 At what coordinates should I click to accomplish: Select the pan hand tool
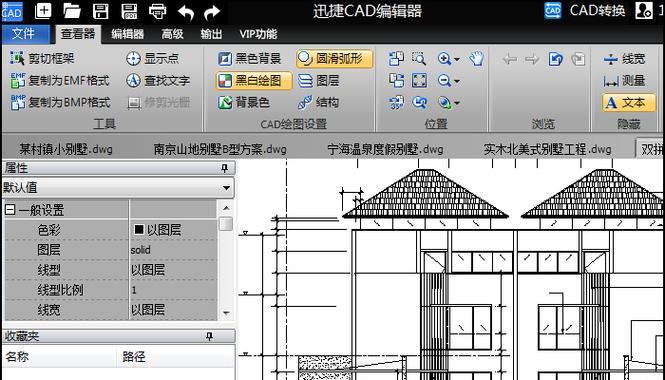pyautogui.click(x=477, y=59)
